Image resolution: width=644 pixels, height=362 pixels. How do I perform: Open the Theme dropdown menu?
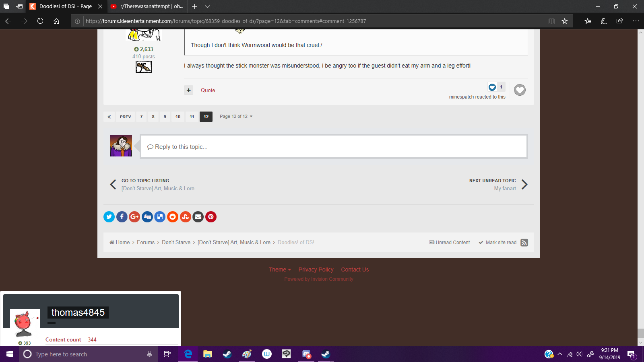[280, 269]
